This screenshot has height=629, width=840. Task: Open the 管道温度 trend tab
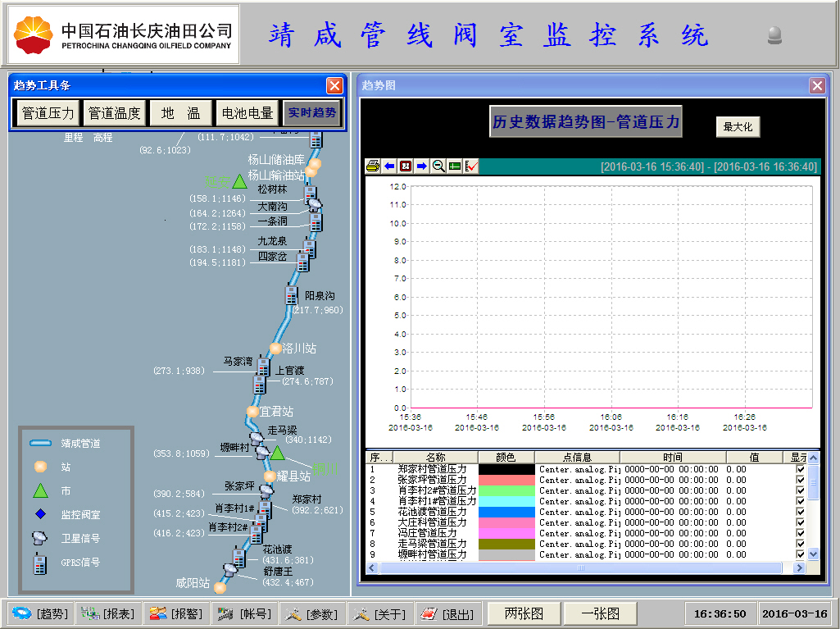click(x=114, y=113)
